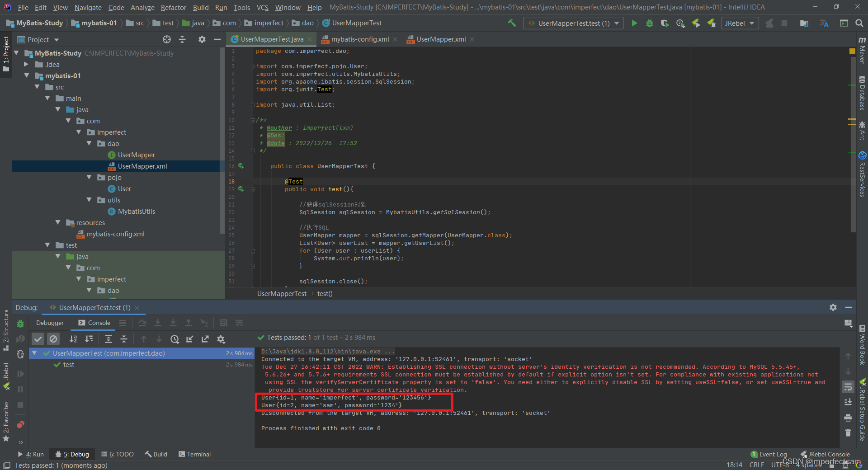
Task: Open the 4: Run tool window
Action: click(x=31, y=454)
